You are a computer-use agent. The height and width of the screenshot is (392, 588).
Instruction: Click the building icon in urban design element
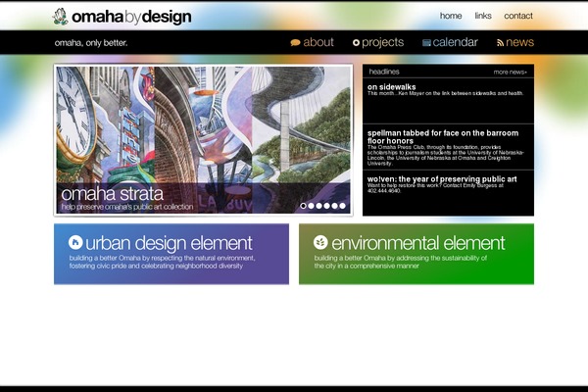[x=75, y=242]
